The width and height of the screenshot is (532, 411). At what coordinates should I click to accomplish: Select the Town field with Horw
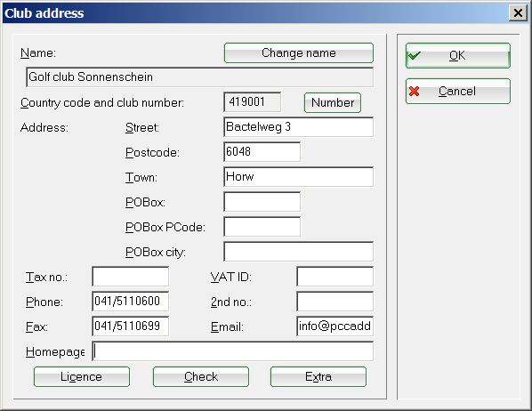pos(299,176)
